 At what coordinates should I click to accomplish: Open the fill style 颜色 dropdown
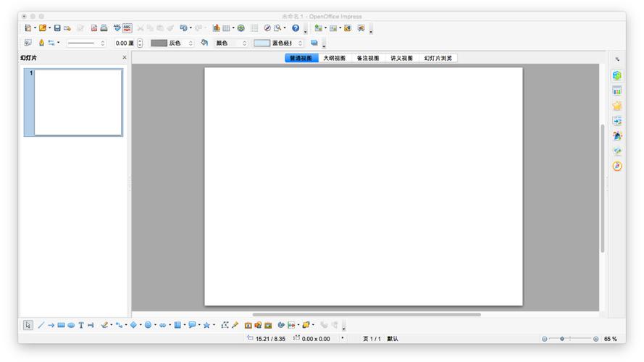point(244,43)
